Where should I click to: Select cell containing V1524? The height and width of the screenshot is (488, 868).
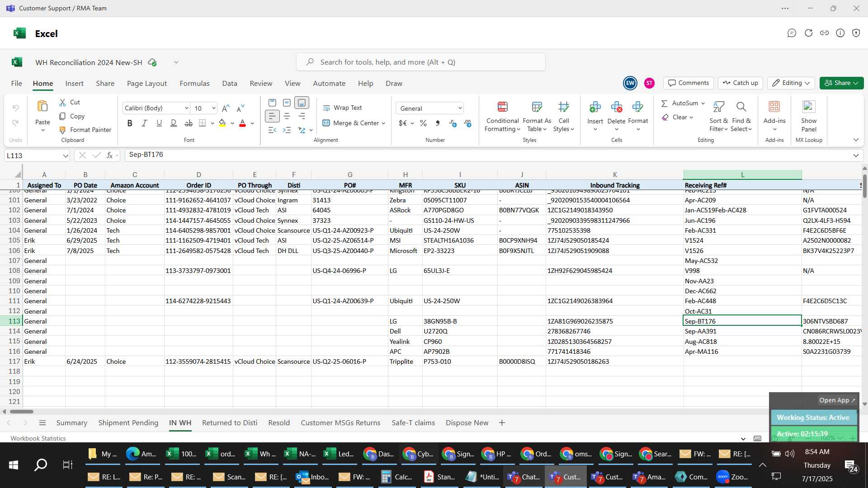742,240
